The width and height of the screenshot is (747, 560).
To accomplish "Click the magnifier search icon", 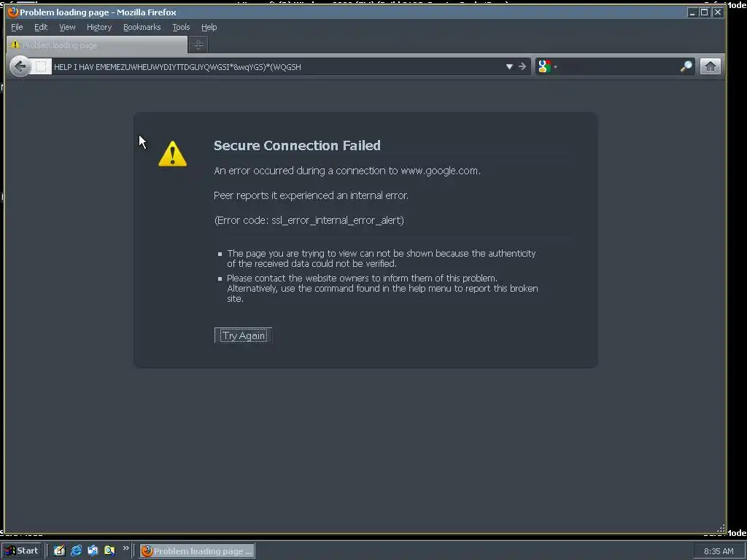I will point(686,66).
